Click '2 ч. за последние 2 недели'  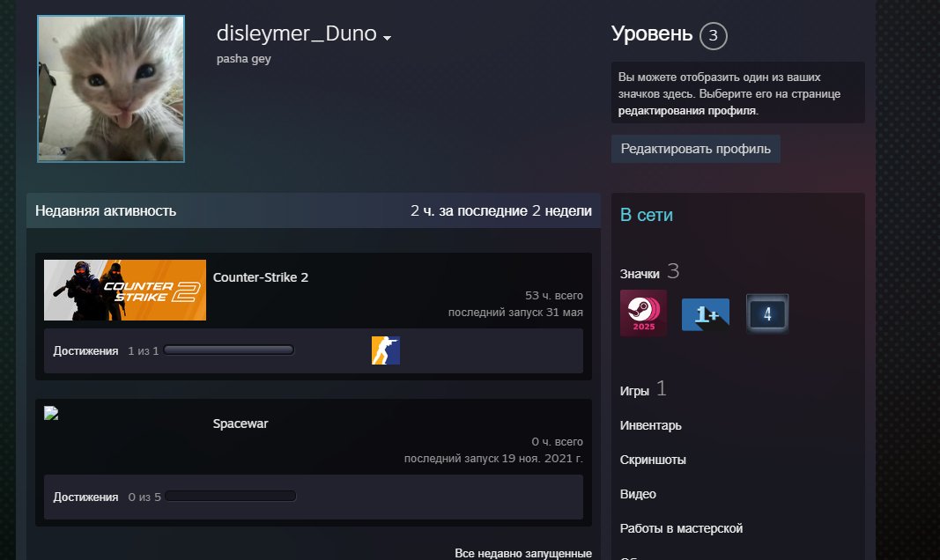click(x=501, y=210)
